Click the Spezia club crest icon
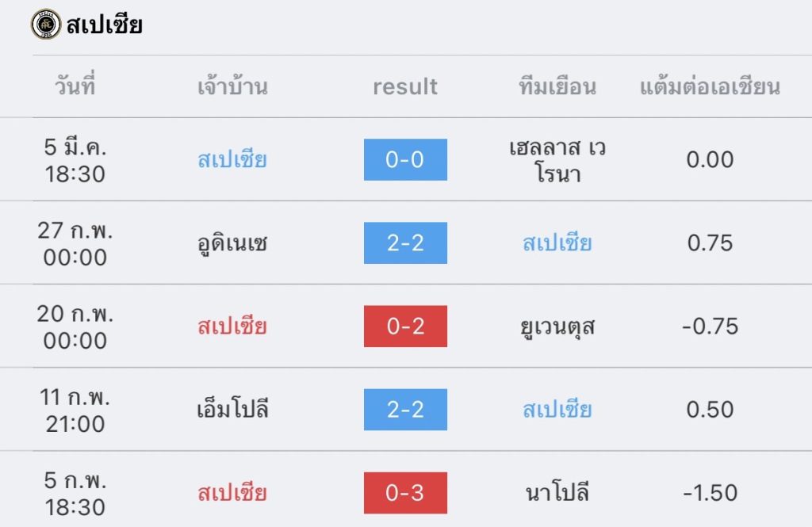812x527 pixels. coord(46,25)
